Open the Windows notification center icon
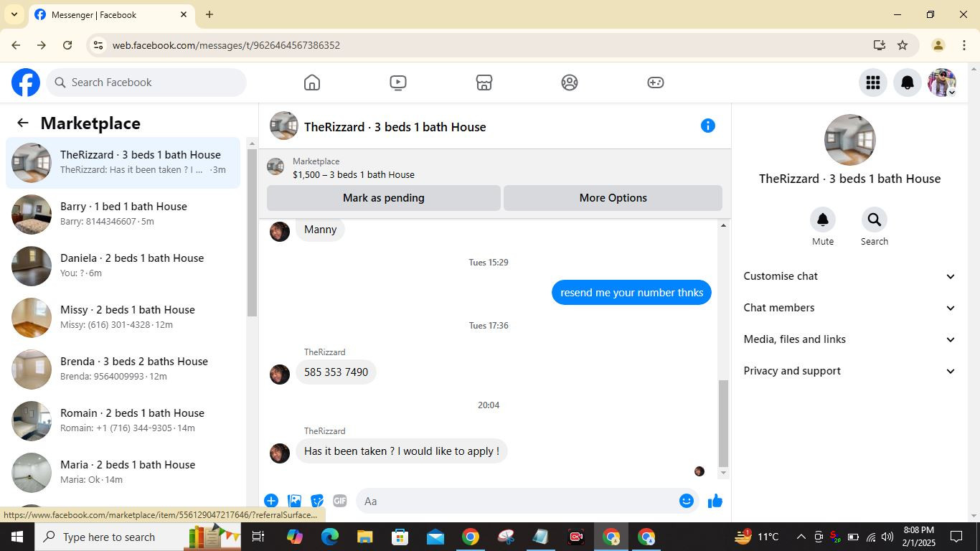 (x=956, y=537)
